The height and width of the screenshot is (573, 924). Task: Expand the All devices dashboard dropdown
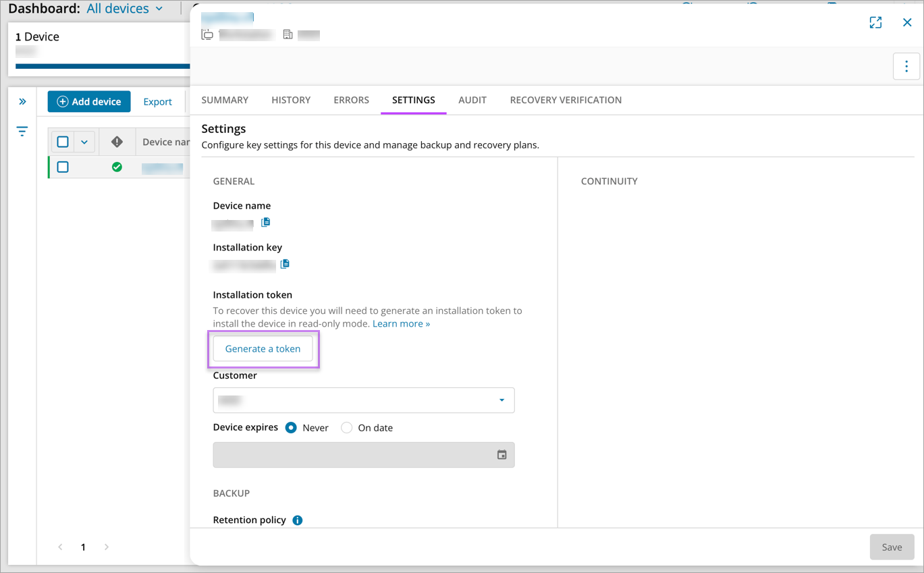point(125,9)
